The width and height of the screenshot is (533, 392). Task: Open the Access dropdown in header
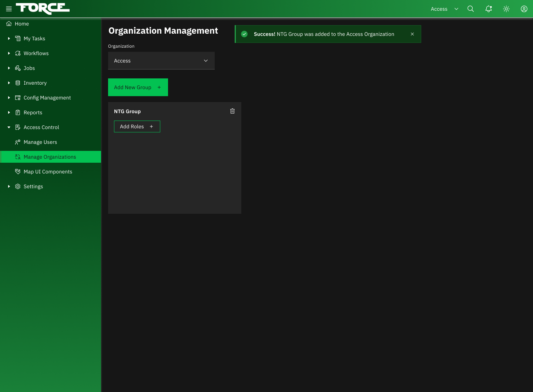[x=444, y=9]
